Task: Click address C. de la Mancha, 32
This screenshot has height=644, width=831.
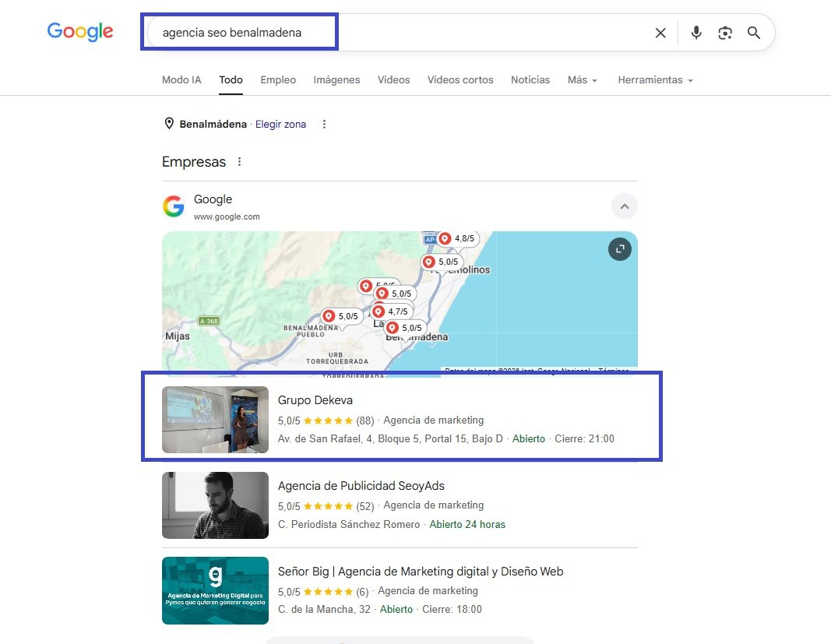Action: [324, 610]
